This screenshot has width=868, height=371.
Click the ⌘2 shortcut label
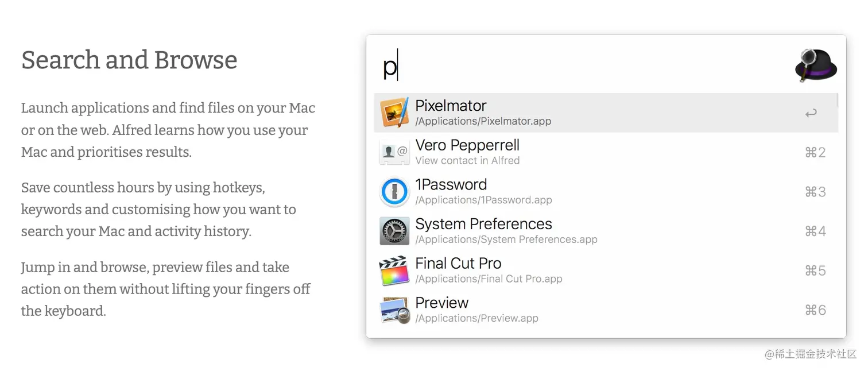click(815, 152)
